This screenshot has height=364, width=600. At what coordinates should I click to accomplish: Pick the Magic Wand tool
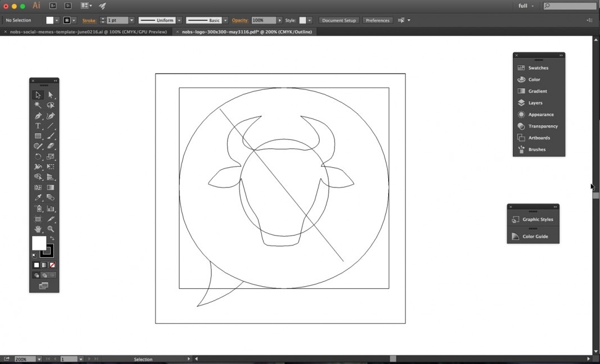coord(38,105)
